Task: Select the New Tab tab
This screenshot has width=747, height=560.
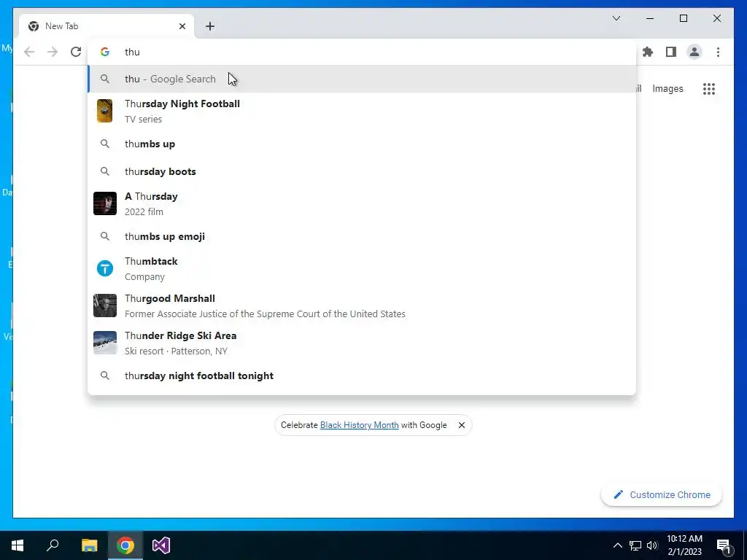Action: [107, 26]
